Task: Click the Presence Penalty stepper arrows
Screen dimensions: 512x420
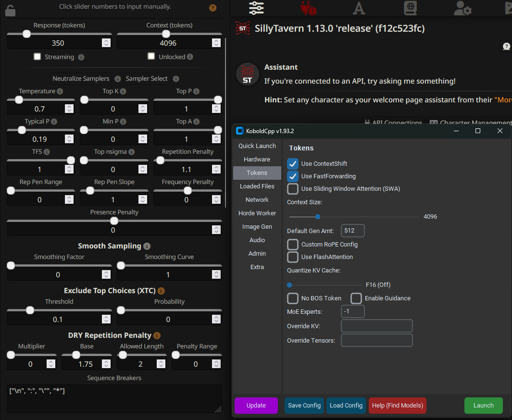Action: (x=216, y=230)
